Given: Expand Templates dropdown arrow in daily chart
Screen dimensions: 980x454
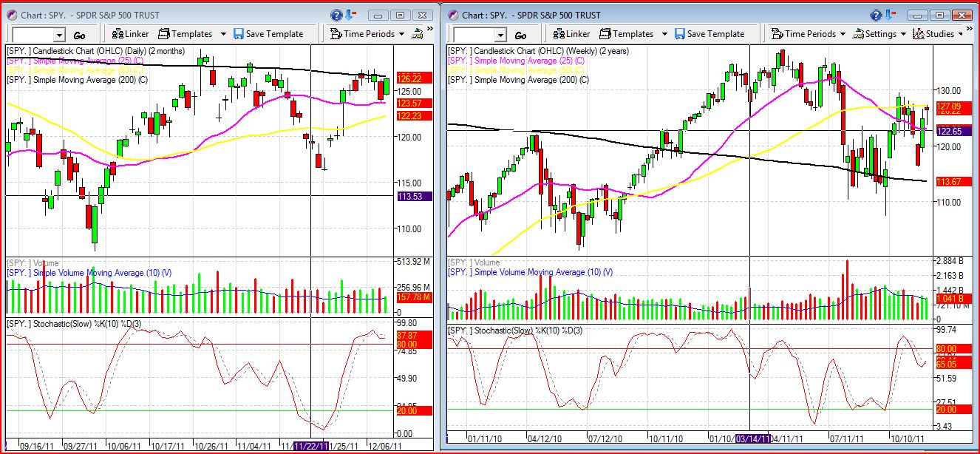Looking at the screenshot, I should pyautogui.click(x=223, y=34).
